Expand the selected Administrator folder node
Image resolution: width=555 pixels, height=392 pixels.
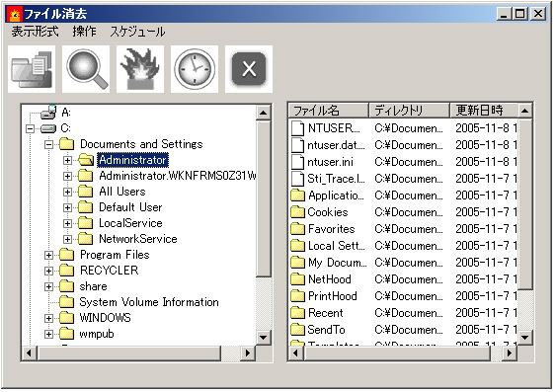pyautogui.click(x=67, y=160)
